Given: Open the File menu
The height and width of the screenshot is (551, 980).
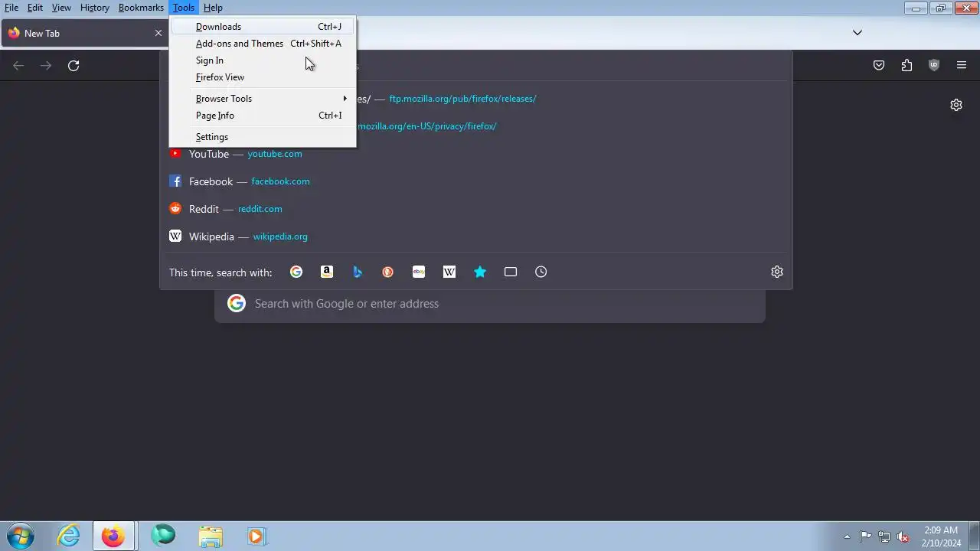Looking at the screenshot, I should (11, 8).
